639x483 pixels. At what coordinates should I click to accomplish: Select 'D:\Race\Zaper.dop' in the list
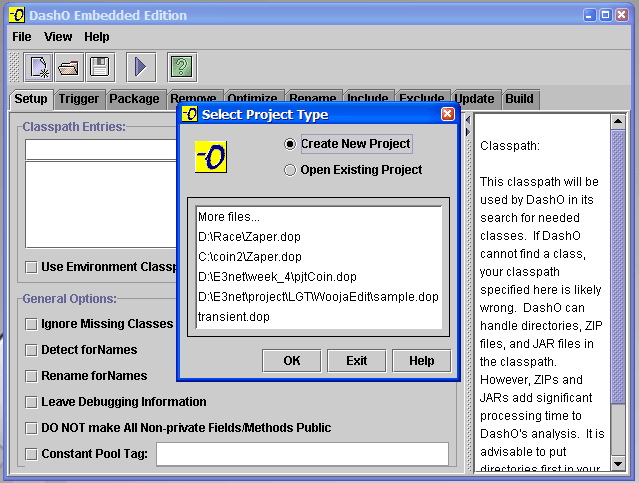coord(319,237)
